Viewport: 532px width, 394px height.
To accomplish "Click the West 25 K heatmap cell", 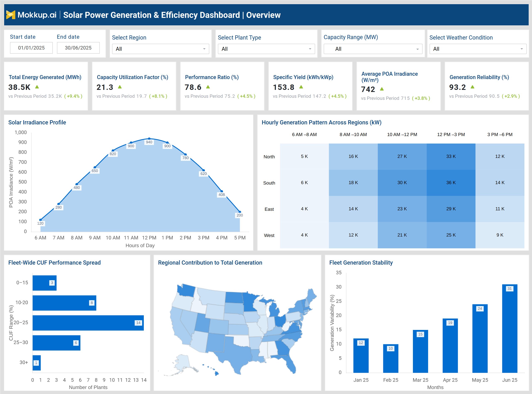I will 451,235.
